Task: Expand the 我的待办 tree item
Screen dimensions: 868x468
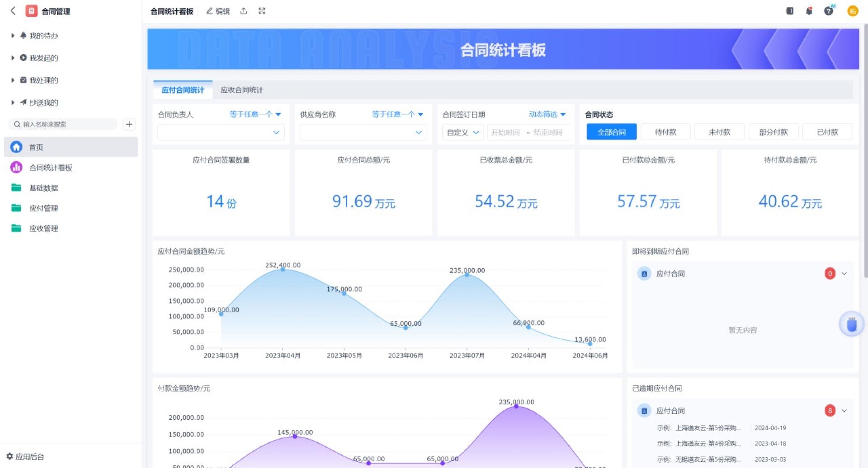Action: point(13,36)
